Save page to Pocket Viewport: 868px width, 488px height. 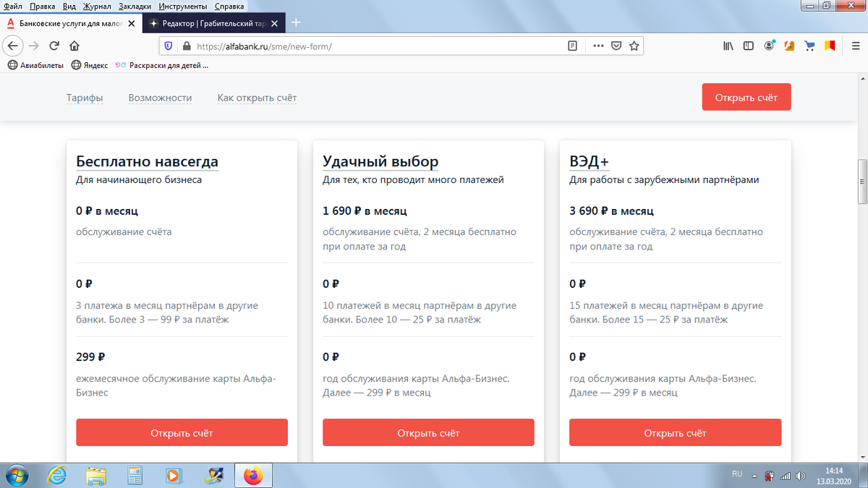point(616,46)
